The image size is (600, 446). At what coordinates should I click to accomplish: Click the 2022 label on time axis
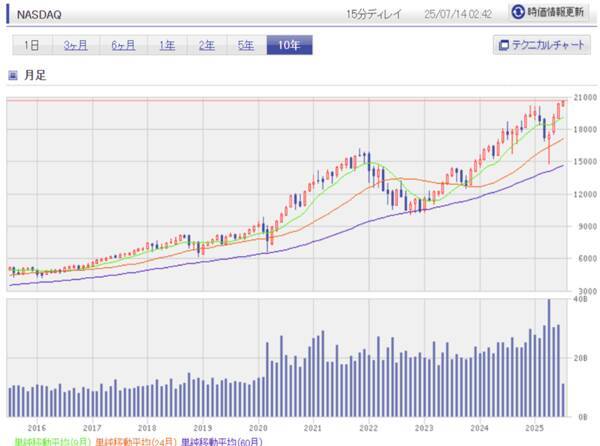coord(368,426)
